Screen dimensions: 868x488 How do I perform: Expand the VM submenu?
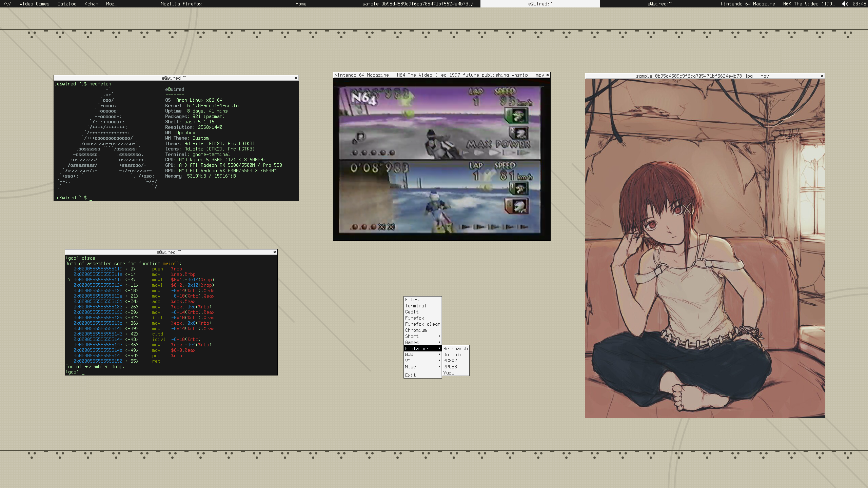pyautogui.click(x=422, y=361)
